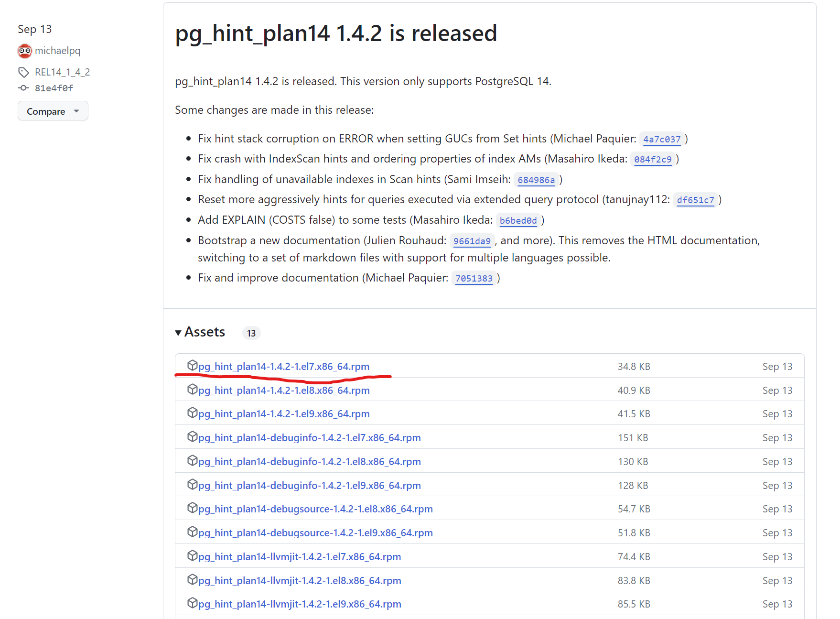Screen dimensions: 840x619
Task: Click the package icon next to pg_hint_plan14-debuginfo el8 rpm
Action: click(193, 461)
